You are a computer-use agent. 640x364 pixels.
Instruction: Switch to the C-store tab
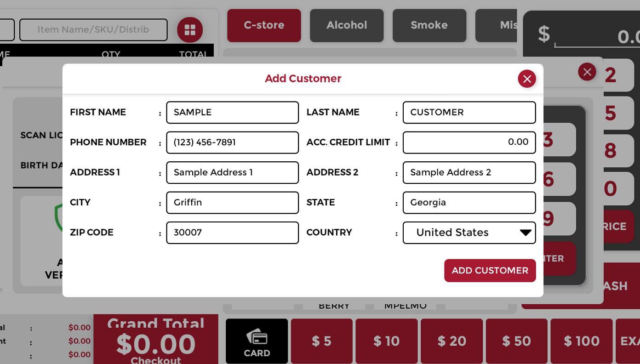[264, 25]
